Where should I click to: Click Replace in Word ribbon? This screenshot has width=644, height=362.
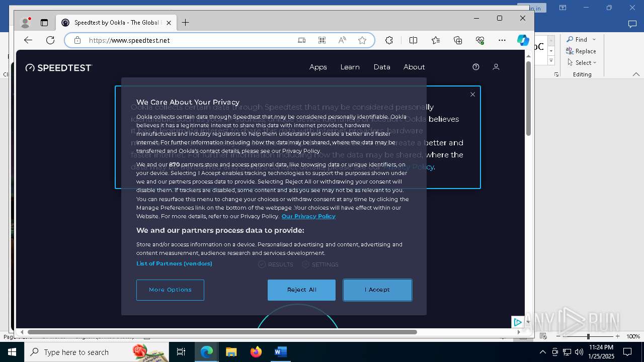pyautogui.click(x=581, y=51)
